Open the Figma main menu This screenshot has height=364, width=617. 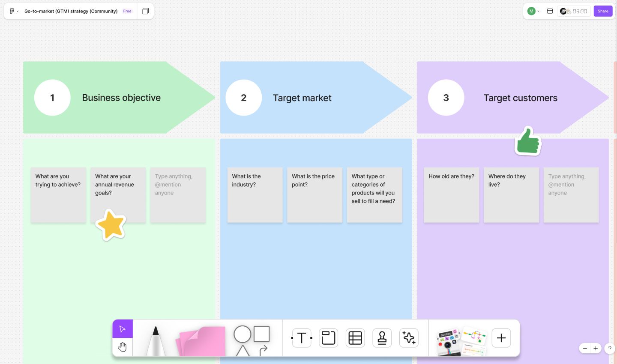click(12, 11)
